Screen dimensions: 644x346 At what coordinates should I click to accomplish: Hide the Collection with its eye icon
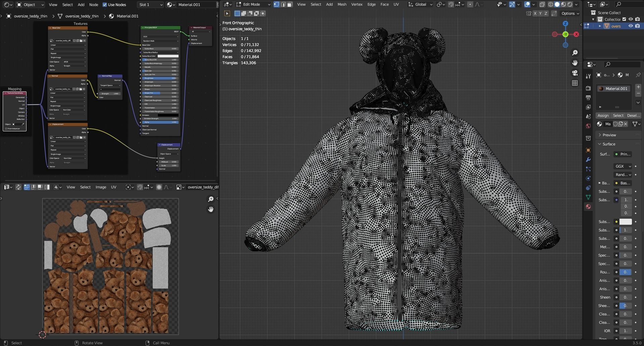coord(631,19)
